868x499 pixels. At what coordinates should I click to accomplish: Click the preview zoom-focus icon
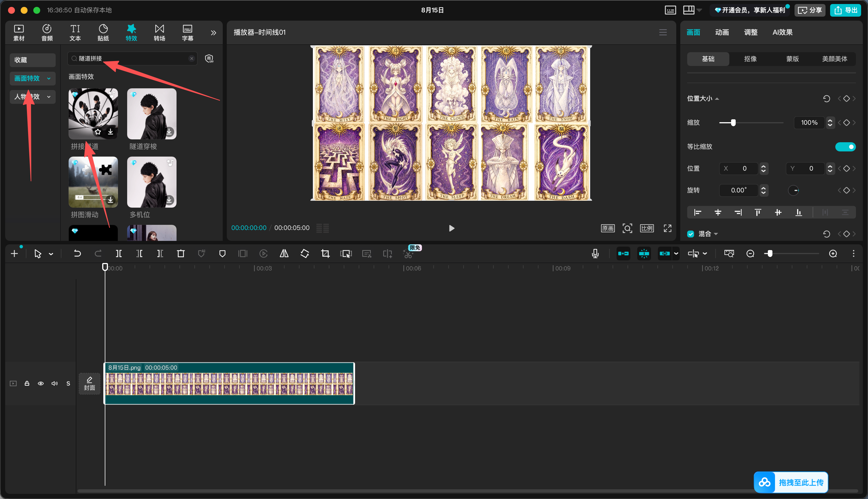pos(627,228)
